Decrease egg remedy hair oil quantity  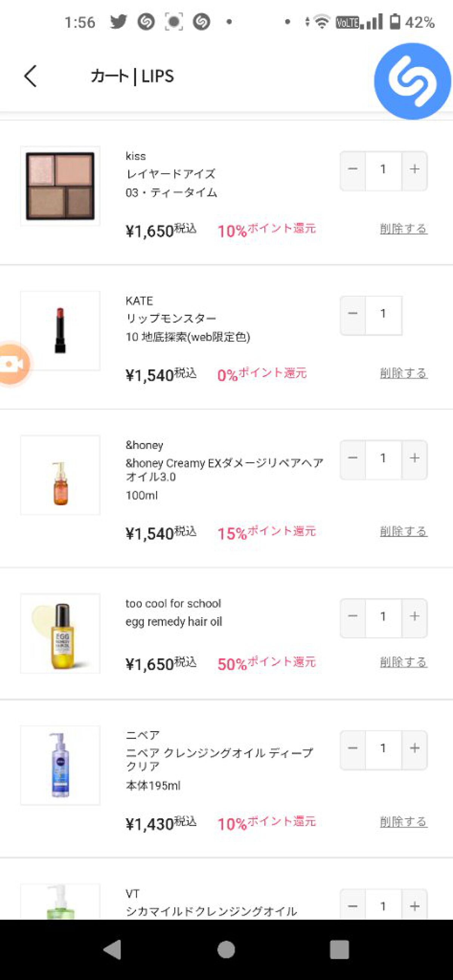[353, 617]
